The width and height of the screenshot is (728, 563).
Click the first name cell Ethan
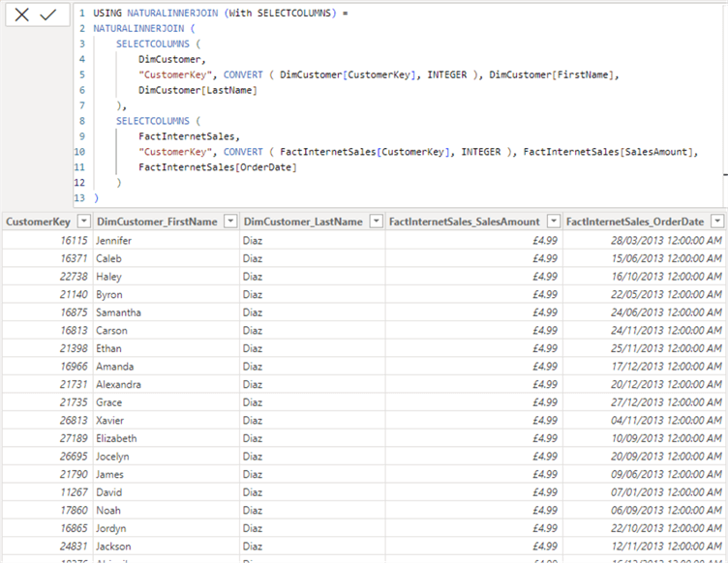167,348
